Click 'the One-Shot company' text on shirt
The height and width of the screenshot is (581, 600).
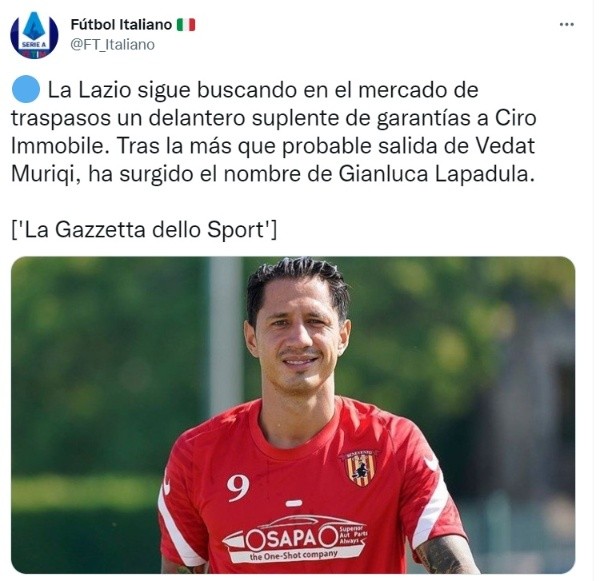tap(293, 555)
